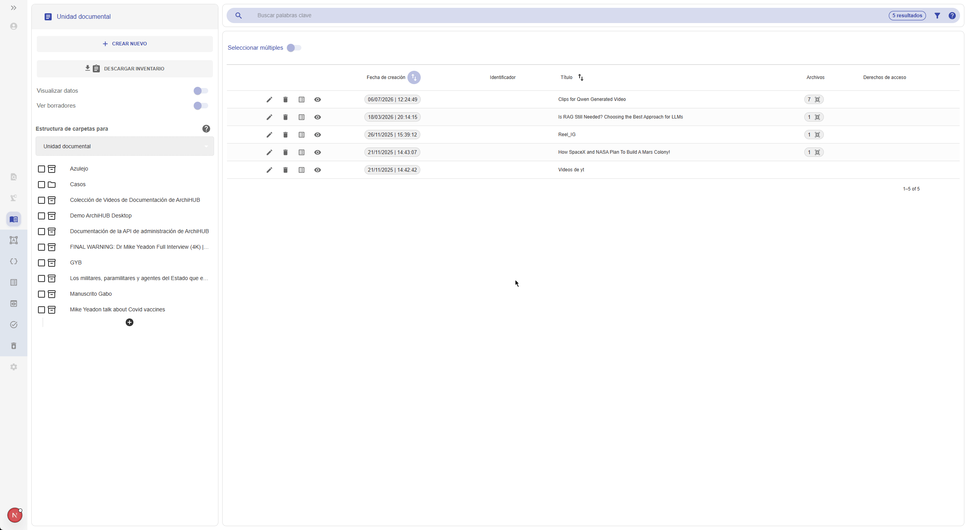
Task: Open folder structure help question mark
Action: [206, 129]
